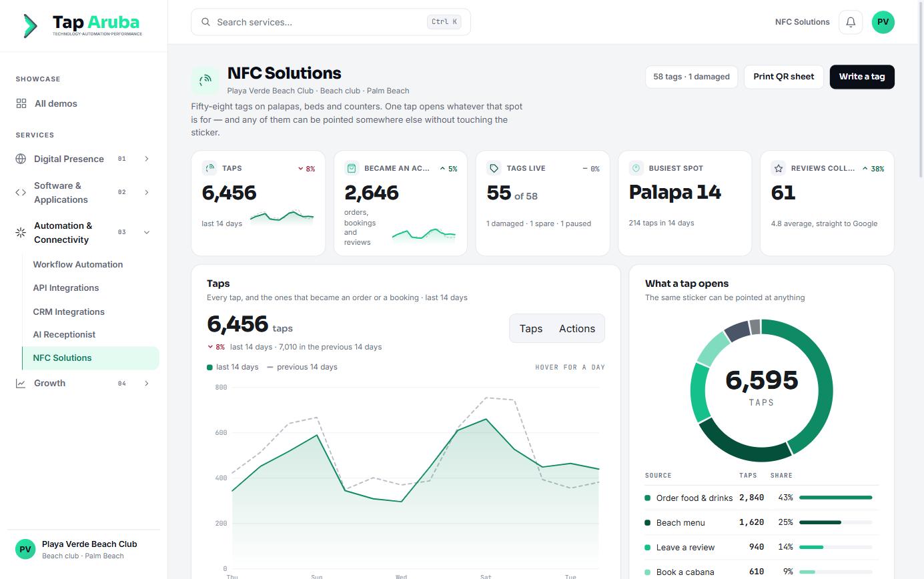Click the NFC wave icon beside page title
This screenshot has width=924, height=579.
click(x=205, y=80)
